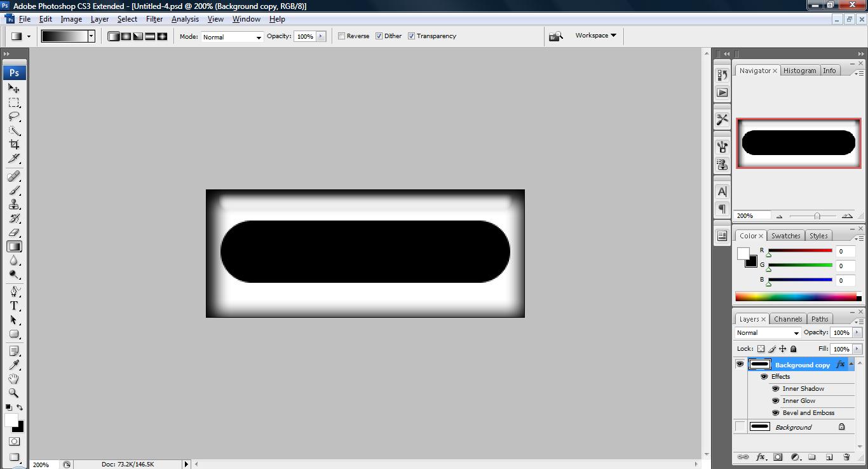The width and height of the screenshot is (868, 469).
Task: Switch to the Channels tab
Action: pos(788,319)
